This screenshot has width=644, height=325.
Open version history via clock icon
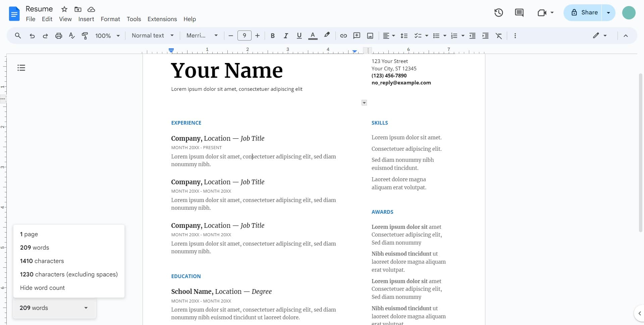coord(498,12)
